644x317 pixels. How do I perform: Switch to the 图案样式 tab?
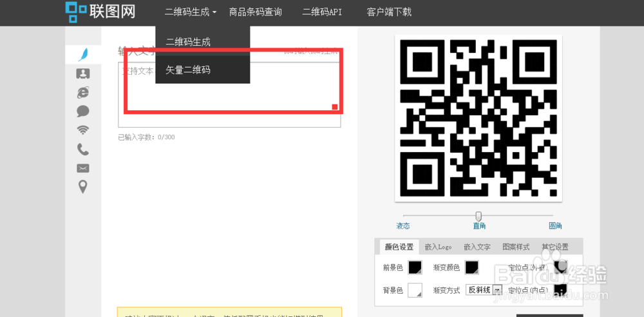point(516,247)
